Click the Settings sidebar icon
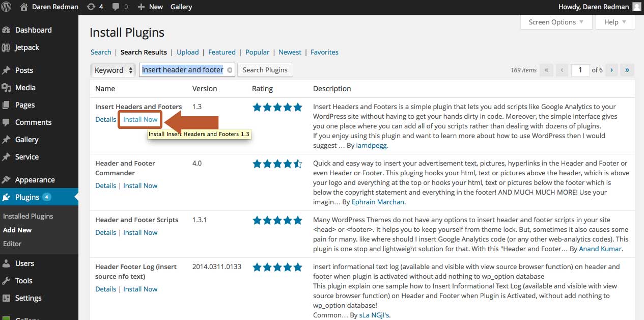Screen dimensions: 644x320 [7, 298]
